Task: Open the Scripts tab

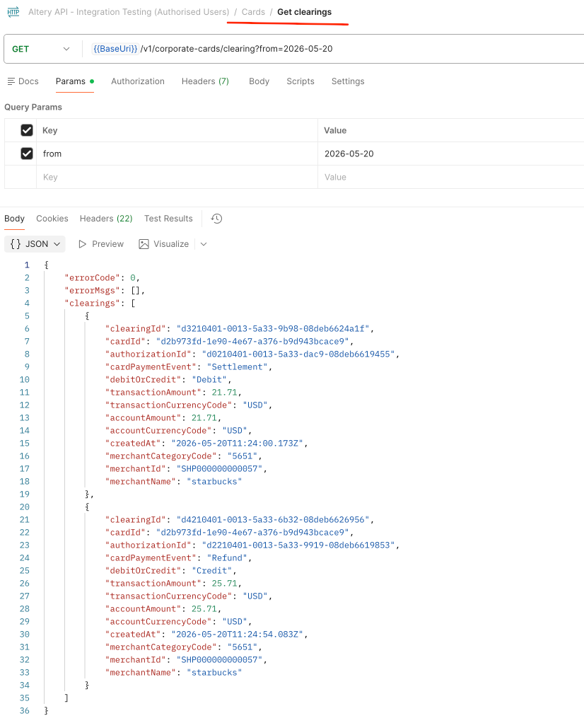Action: [300, 81]
